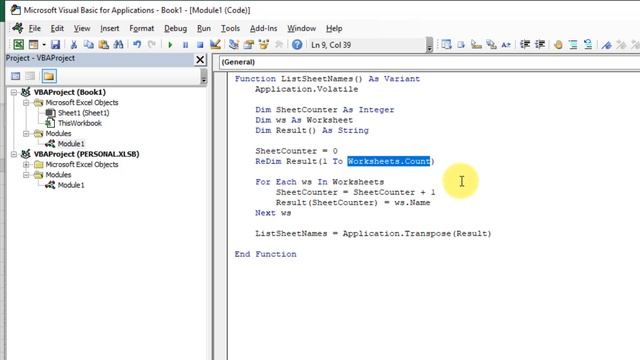Click the highlighted Worksheets.Count text
The height and width of the screenshot is (360, 640).
(x=389, y=161)
